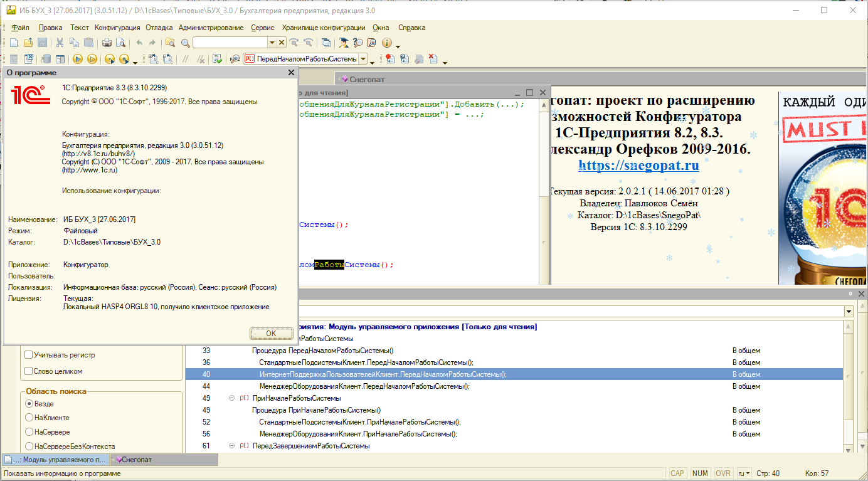Open the Правка menu
This screenshot has height=481, width=868.
[x=50, y=28]
